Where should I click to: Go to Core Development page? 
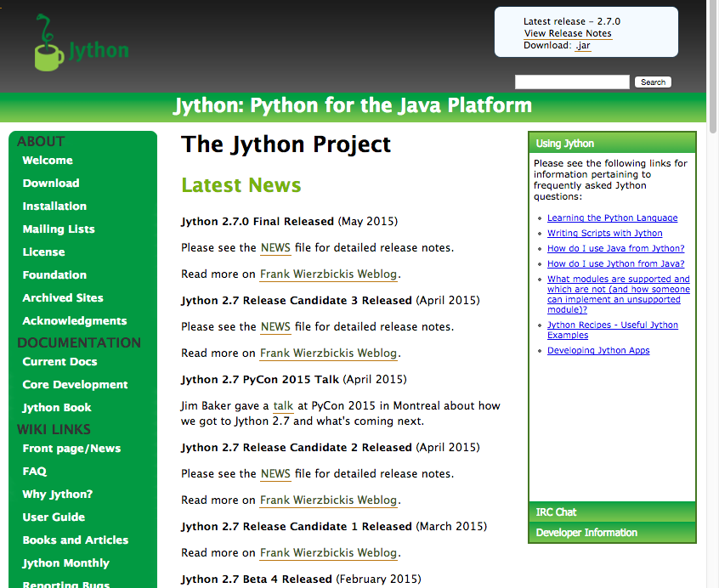[75, 385]
